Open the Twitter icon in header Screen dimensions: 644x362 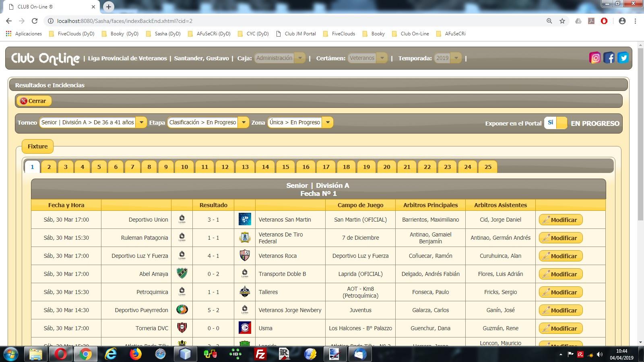tap(623, 58)
